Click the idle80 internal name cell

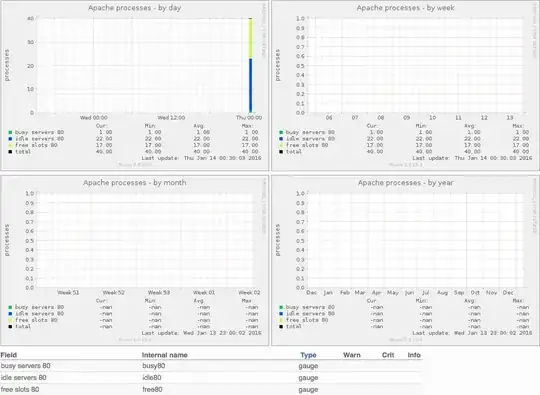coord(152,377)
